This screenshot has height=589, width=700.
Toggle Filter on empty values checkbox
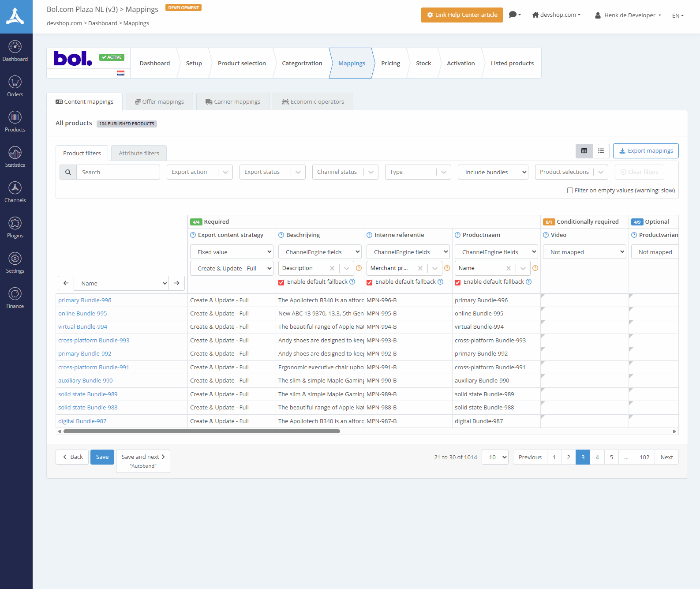pos(570,191)
